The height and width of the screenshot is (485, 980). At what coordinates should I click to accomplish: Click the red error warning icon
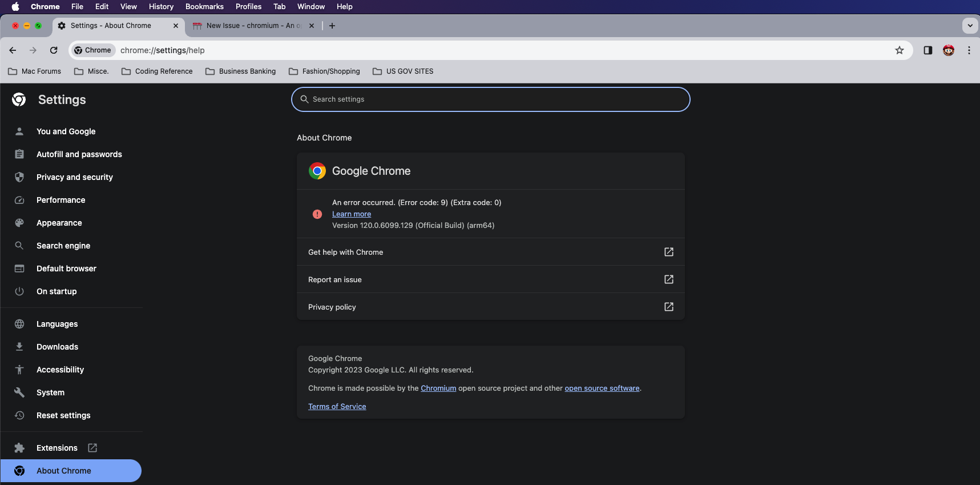pyautogui.click(x=317, y=214)
